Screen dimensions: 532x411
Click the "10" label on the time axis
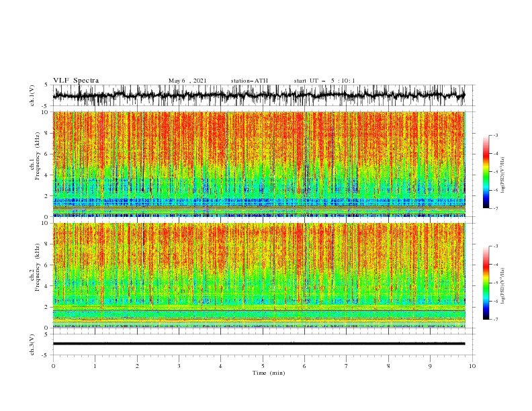point(472,366)
